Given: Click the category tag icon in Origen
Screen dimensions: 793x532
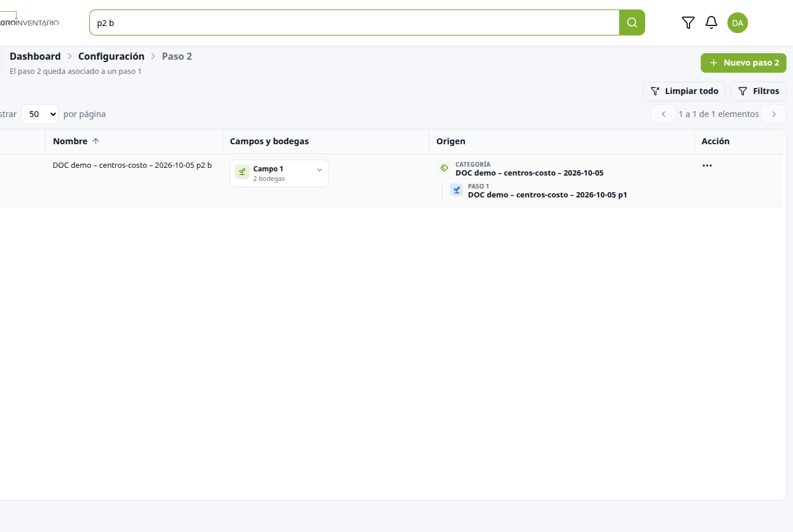Looking at the screenshot, I should pos(444,168).
